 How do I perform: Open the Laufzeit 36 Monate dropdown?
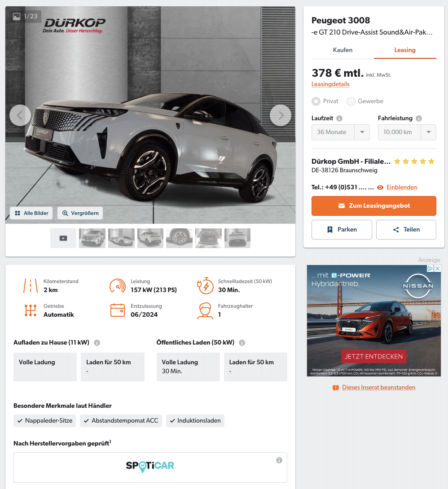pos(341,132)
